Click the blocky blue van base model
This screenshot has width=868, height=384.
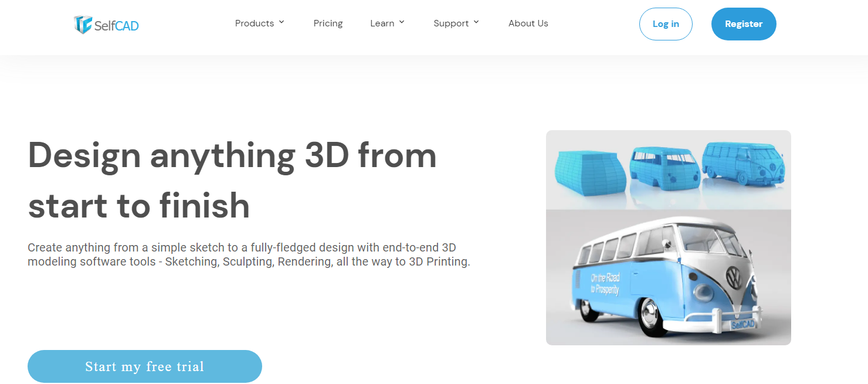pos(588,169)
